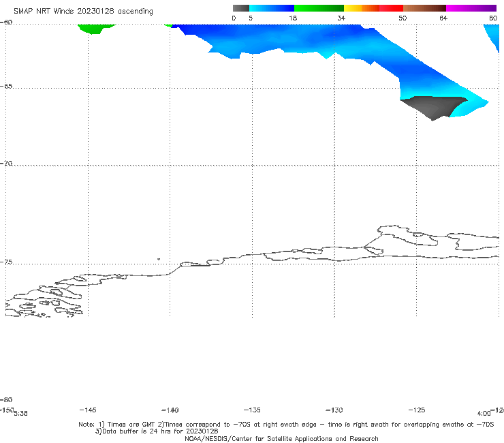Click the swath time label 4:00
This screenshot has height=443, width=504.
(x=484, y=414)
